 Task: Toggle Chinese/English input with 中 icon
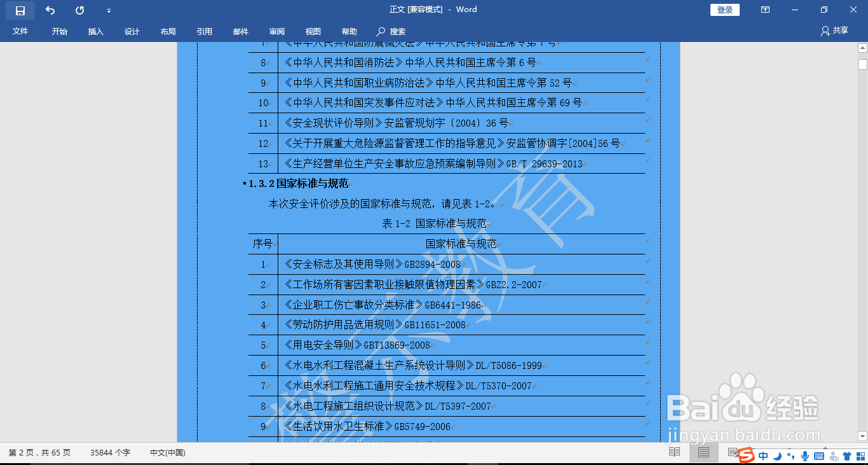(763, 455)
